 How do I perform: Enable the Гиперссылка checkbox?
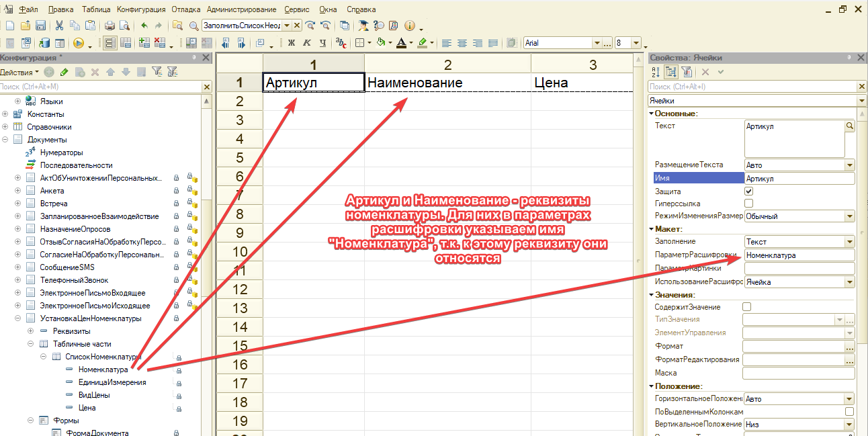click(749, 203)
